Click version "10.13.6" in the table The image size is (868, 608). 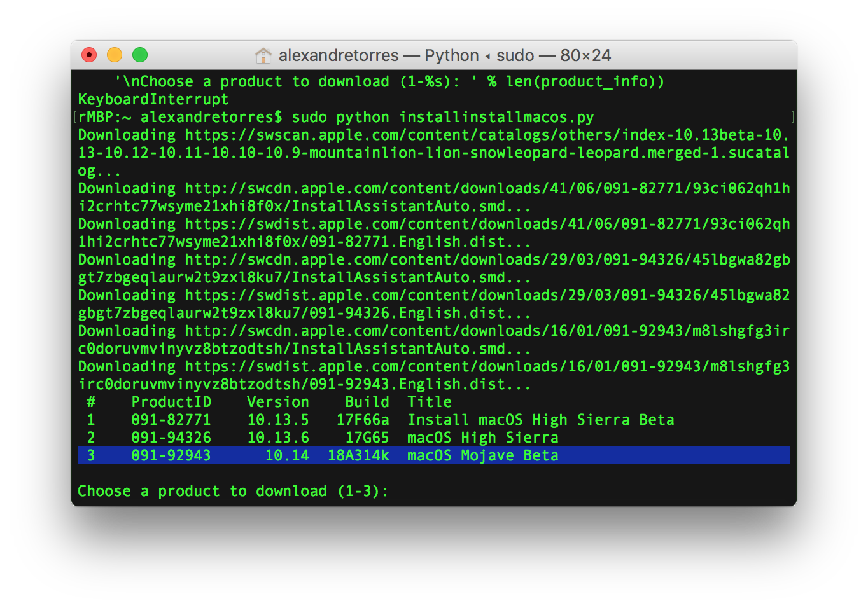coord(278,438)
